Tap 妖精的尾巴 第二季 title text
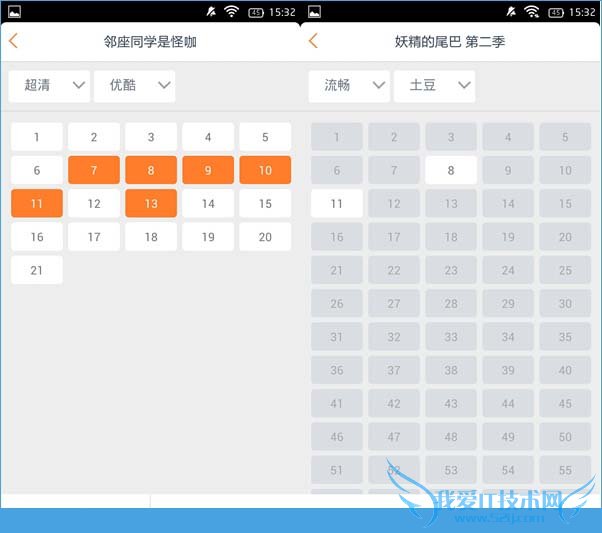 pos(450,41)
